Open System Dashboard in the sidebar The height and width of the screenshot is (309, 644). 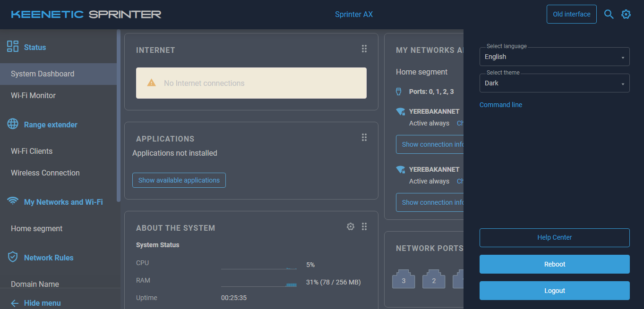click(x=59, y=74)
